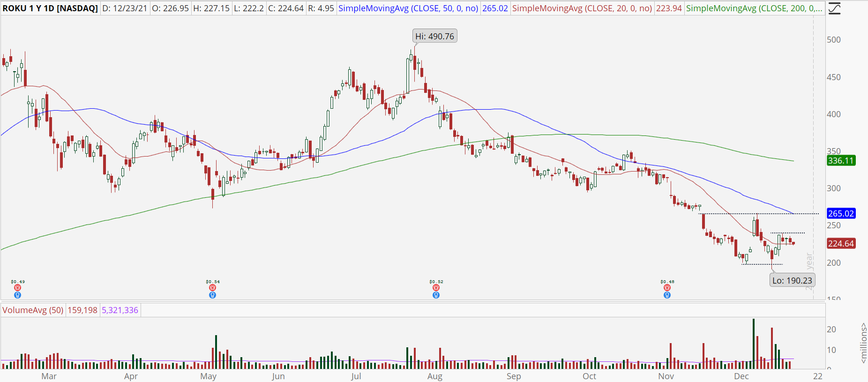Click the L: 222.2 low value
This screenshot has width=868, height=382.
click(x=248, y=8)
